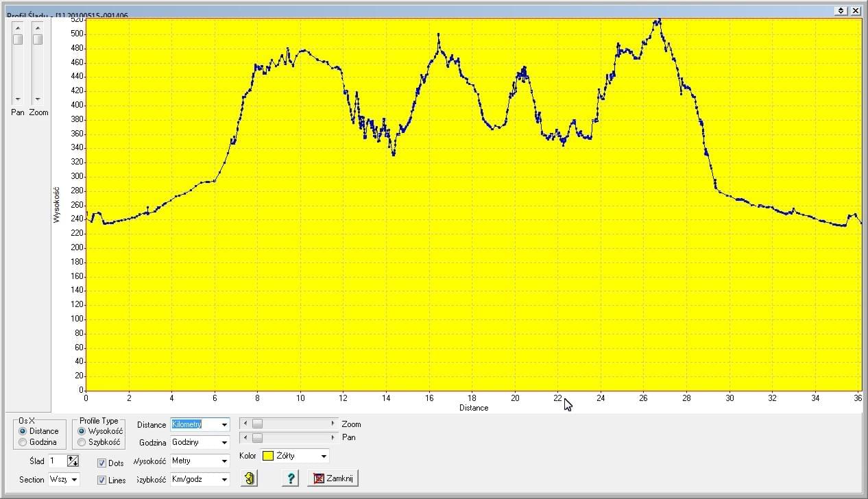This screenshot has height=499, width=868.
Task: Expand the Section dropdown
Action: [74, 480]
